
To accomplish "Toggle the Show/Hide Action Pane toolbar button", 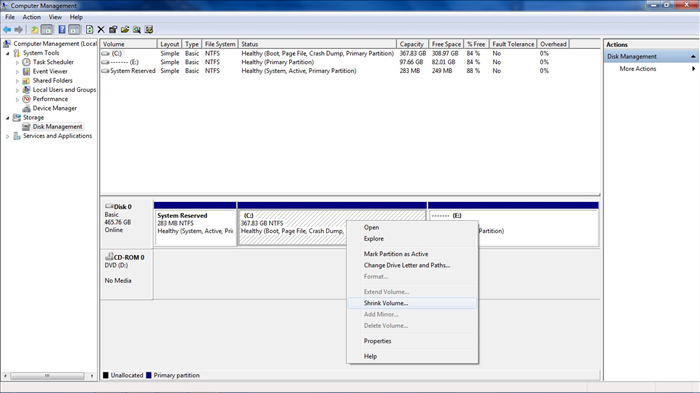I will [x=74, y=29].
